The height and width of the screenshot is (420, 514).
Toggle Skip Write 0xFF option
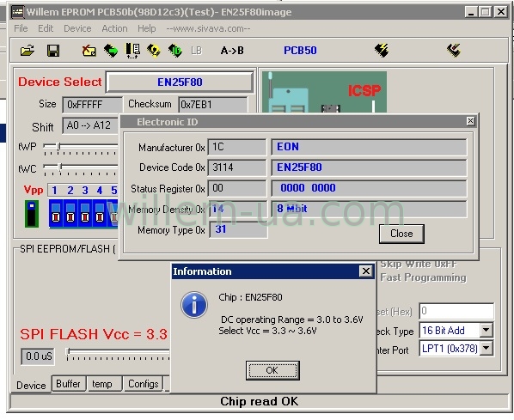point(419,264)
